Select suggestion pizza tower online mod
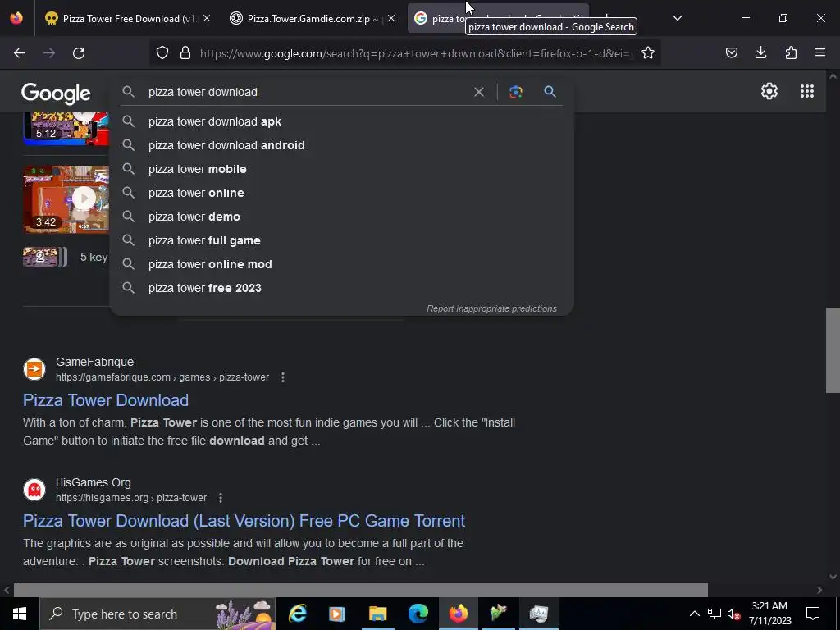Screen dimensions: 840x630 tap(341, 264)
